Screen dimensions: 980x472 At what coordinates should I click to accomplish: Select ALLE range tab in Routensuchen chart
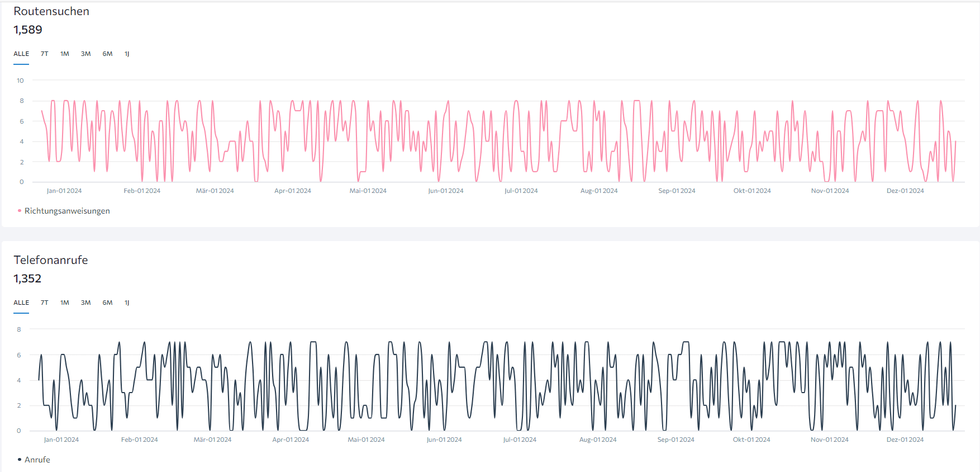[x=21, y=54]
